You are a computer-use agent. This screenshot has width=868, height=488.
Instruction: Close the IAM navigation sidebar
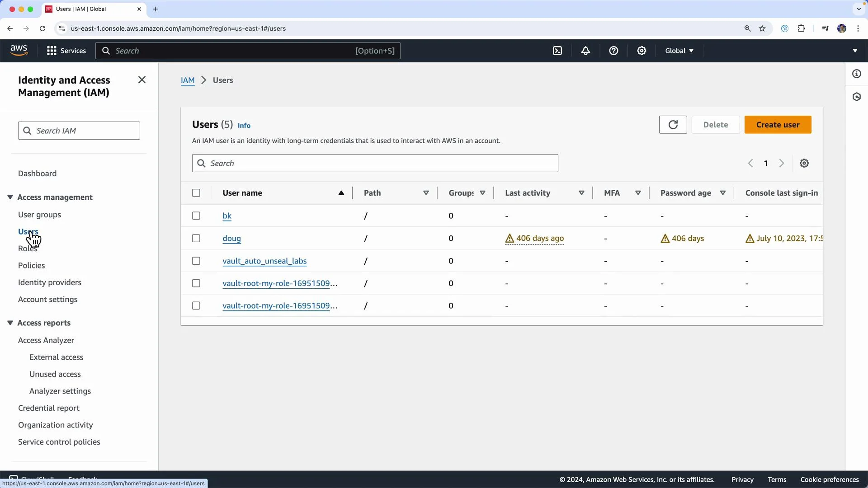[x=142, y=80]
